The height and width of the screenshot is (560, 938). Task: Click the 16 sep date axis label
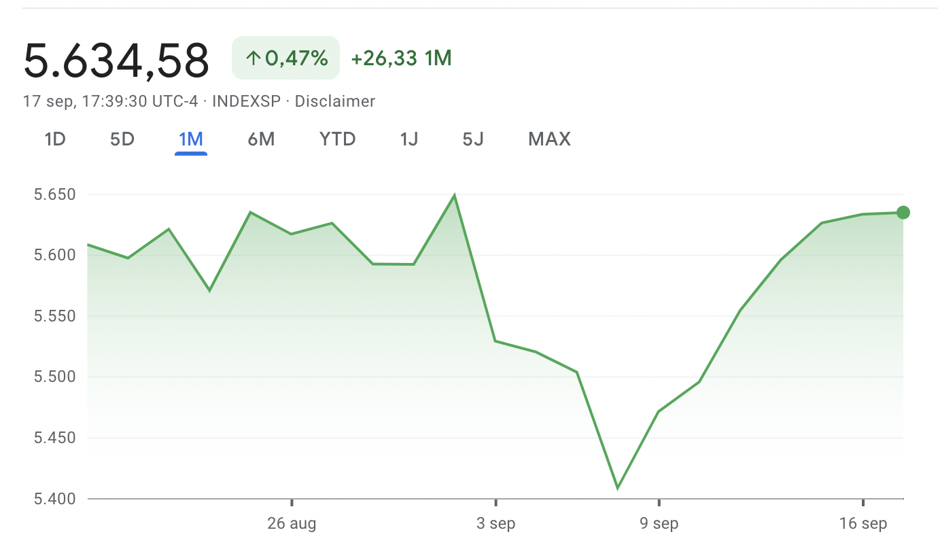click(x=863, y=524)
